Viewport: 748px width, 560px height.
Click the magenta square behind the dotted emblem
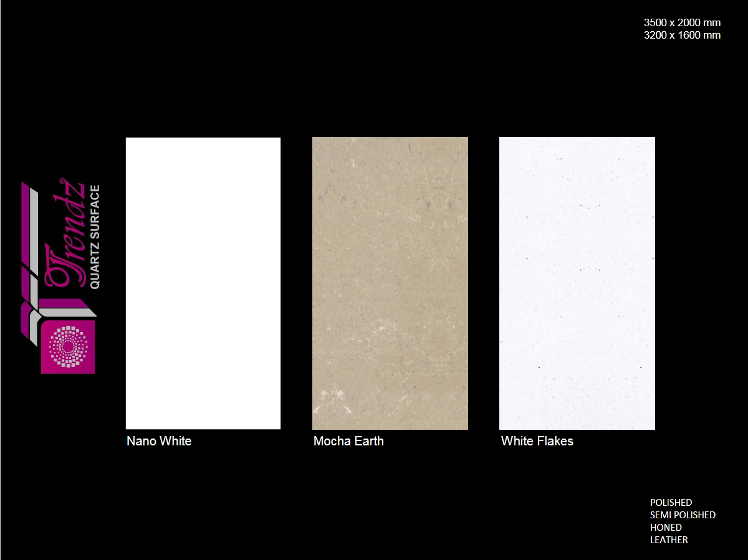(x=47, y=366)
